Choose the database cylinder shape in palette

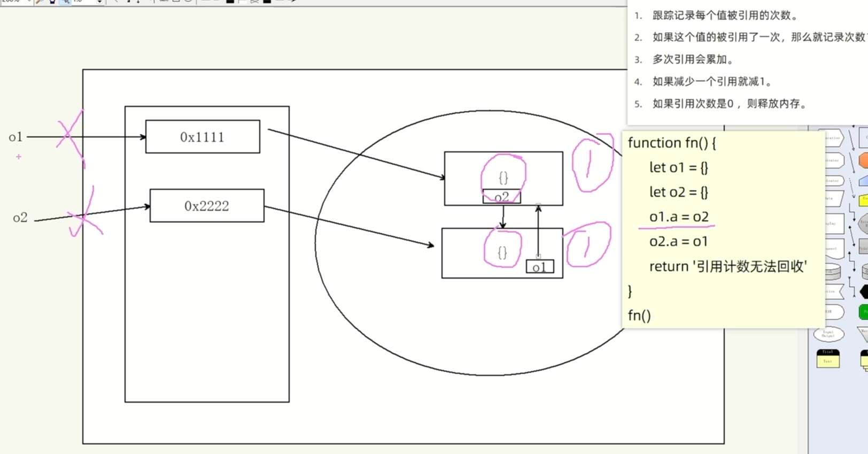pyautogui.click(x=833, y=271)
